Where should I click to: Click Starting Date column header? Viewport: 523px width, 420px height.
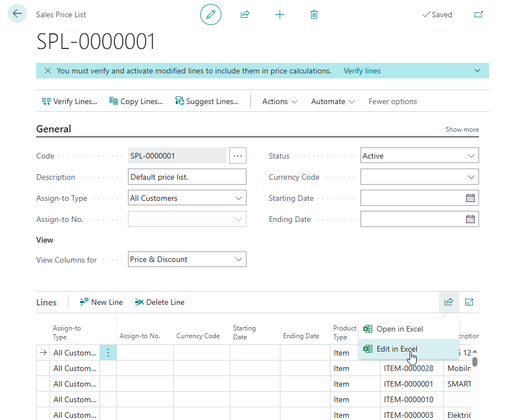244,333
